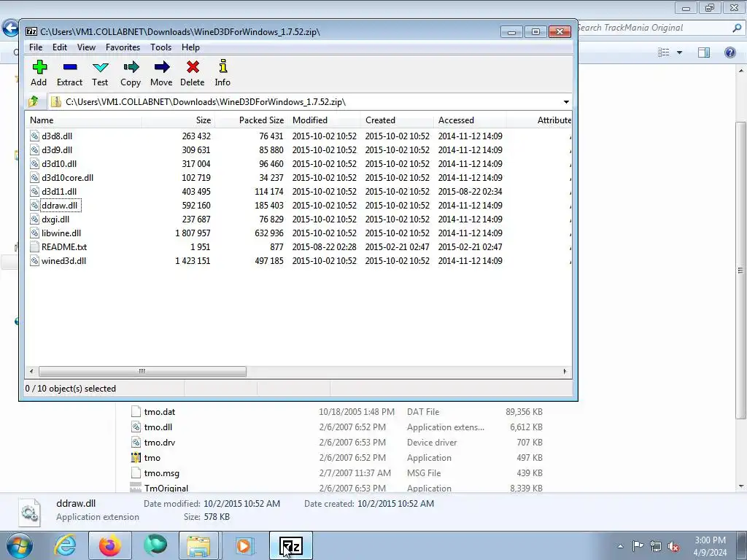
Task: Select the d3d11.dll file name
Action: pos(59,192)
